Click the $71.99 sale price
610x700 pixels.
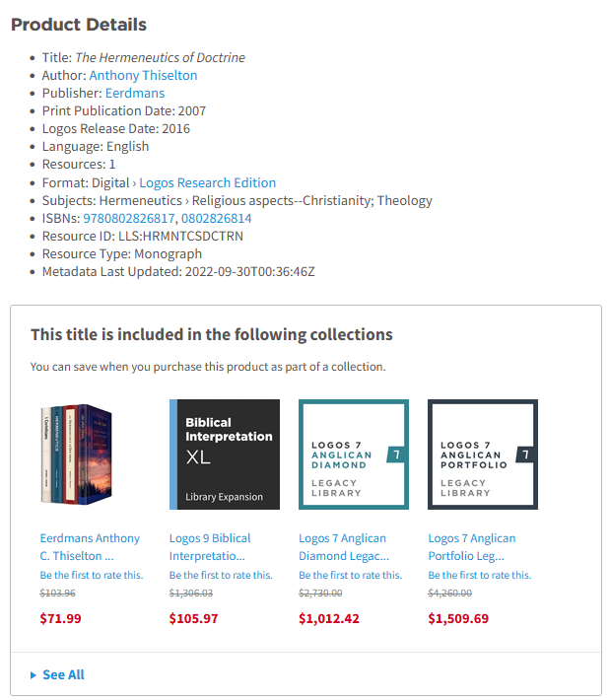61,619
